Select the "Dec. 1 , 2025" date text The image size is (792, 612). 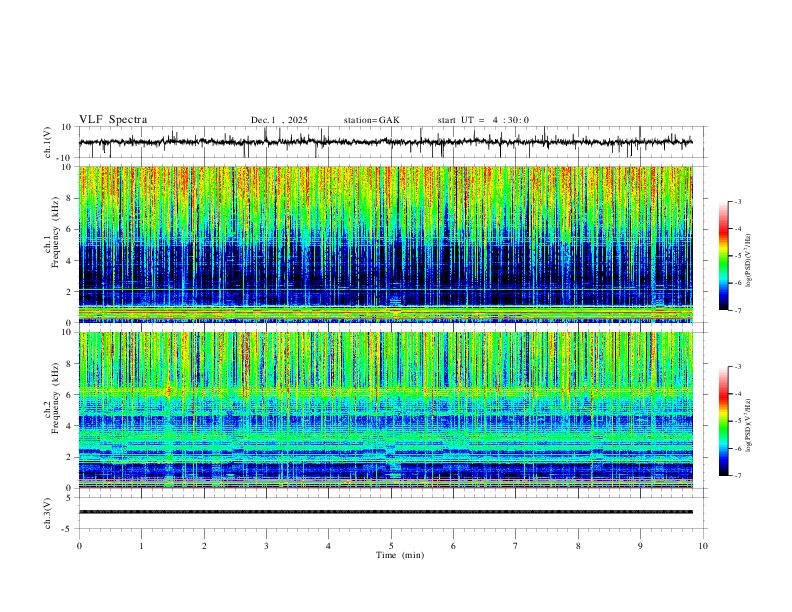tap(279, 120)
